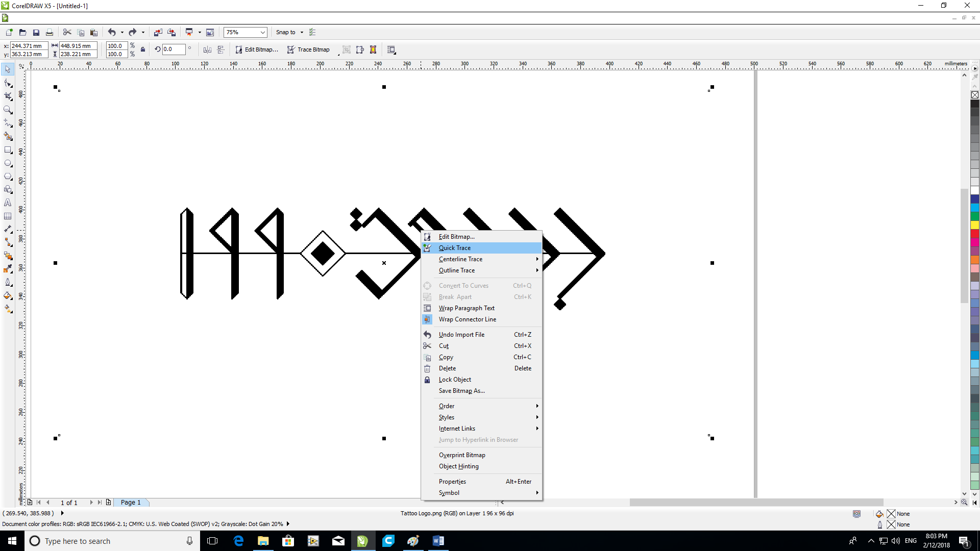Click the Wrap text toolbar icon

391,49
